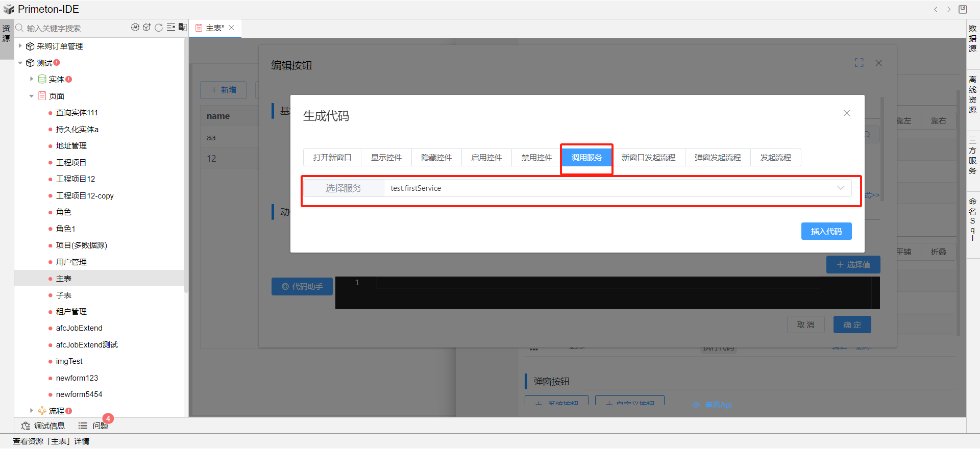This screenshot has width=980, height=449.
Task: Click the language translate icon
Action: click(x=182, y=28)
